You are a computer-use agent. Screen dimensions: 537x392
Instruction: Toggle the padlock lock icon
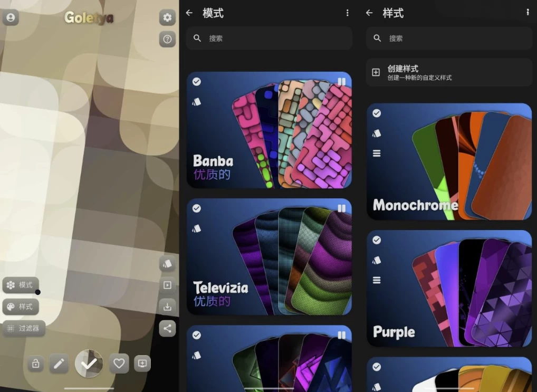coord(36,364)
